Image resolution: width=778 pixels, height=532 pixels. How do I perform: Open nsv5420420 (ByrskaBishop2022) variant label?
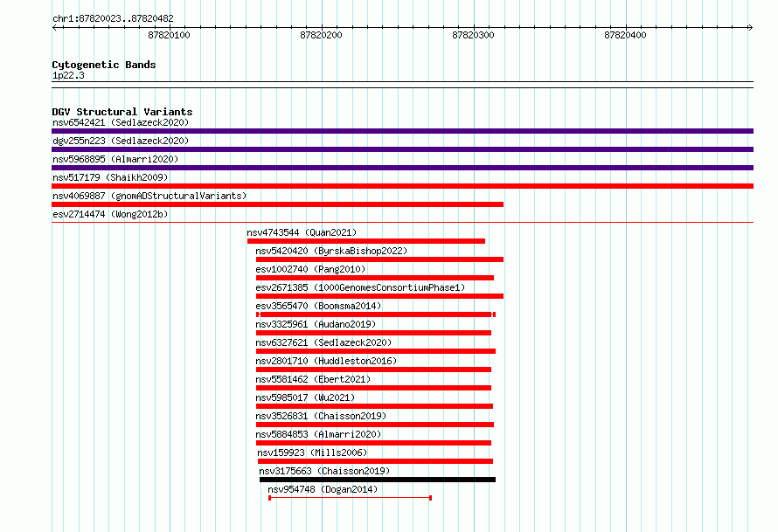[x=331, y=251]
